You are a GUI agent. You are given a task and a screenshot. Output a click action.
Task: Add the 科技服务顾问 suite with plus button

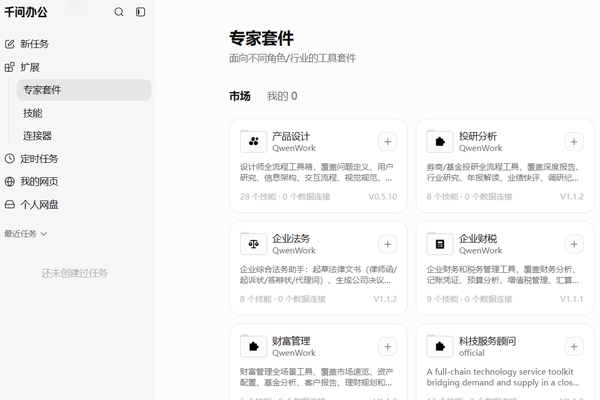574,346
